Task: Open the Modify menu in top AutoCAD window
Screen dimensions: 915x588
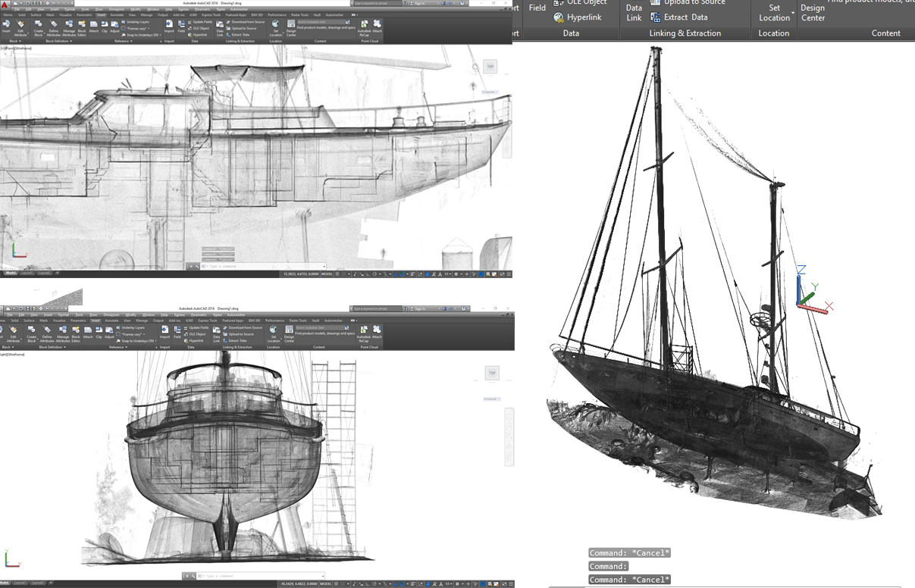Action: click(136, 9)
